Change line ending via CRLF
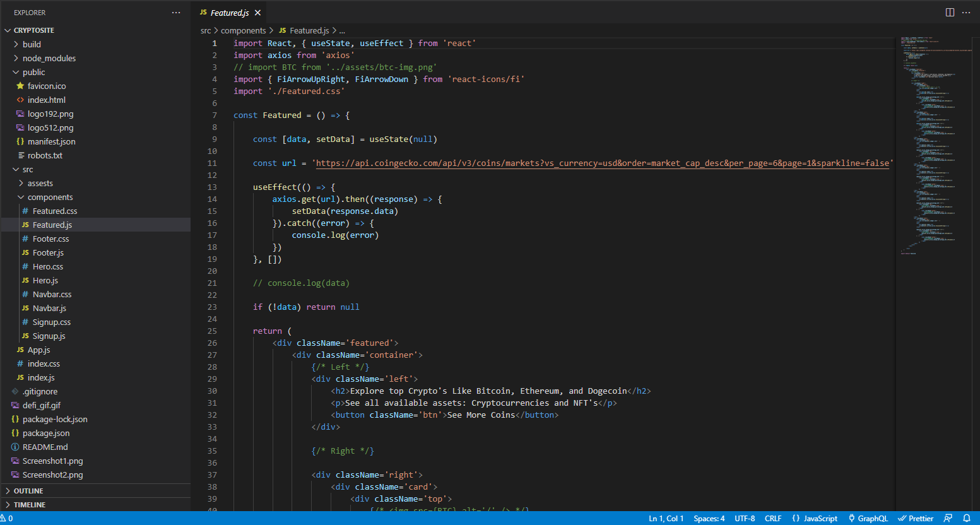The height and width of the screenshot is (525, 980). 773,518
